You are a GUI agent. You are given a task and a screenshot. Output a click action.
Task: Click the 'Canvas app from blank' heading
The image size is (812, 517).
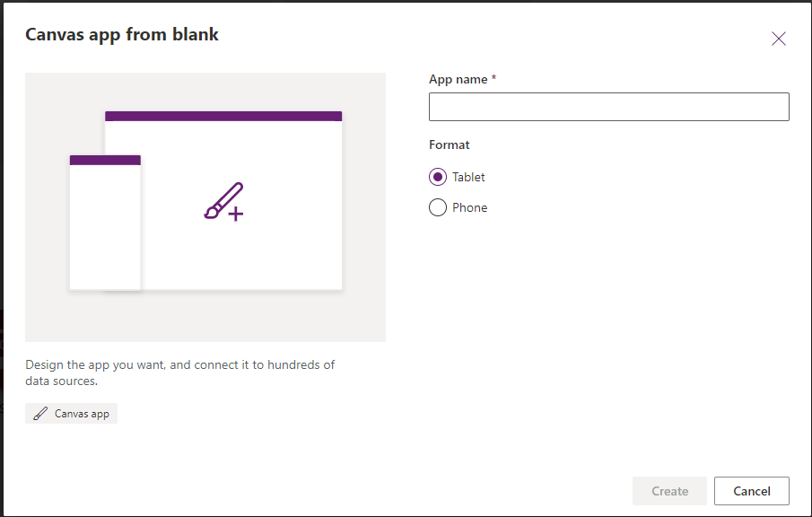122,35
